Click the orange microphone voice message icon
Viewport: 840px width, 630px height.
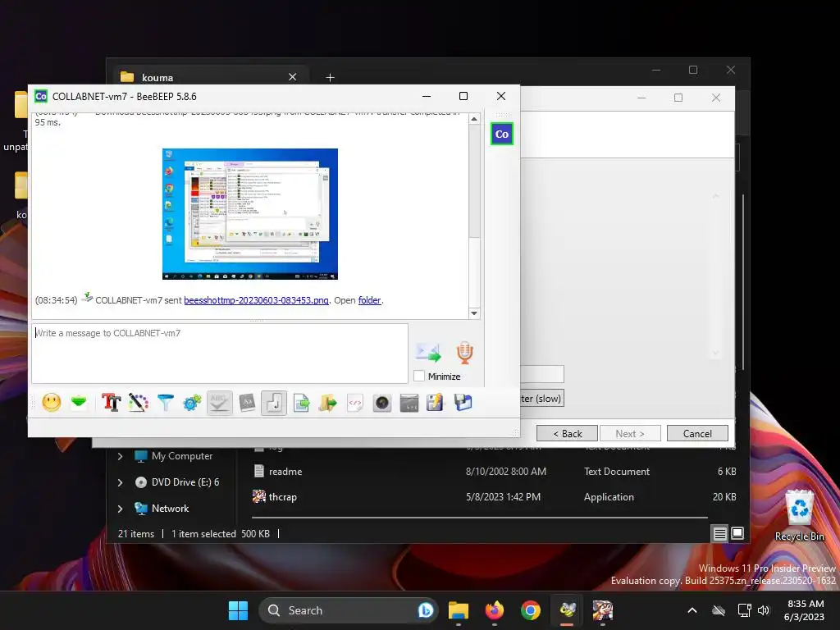464,353
